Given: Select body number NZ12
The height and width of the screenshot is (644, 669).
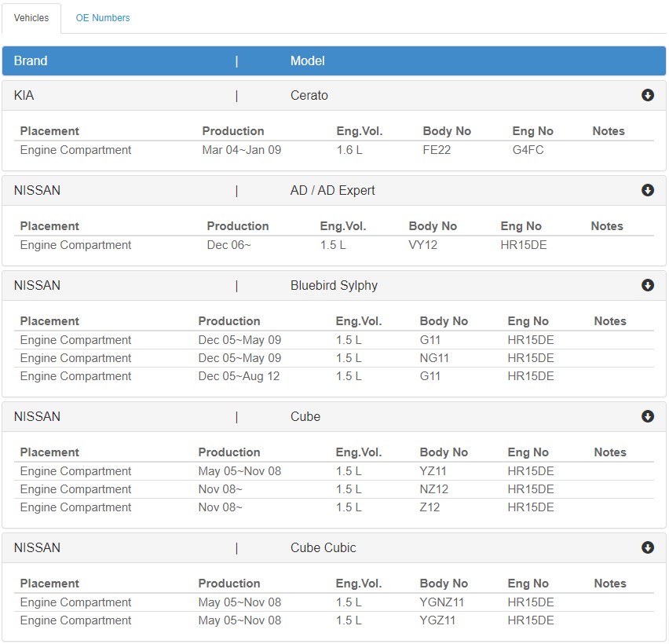Looking at the screenshot, I should pyautogui.click(x=434, y=489).
